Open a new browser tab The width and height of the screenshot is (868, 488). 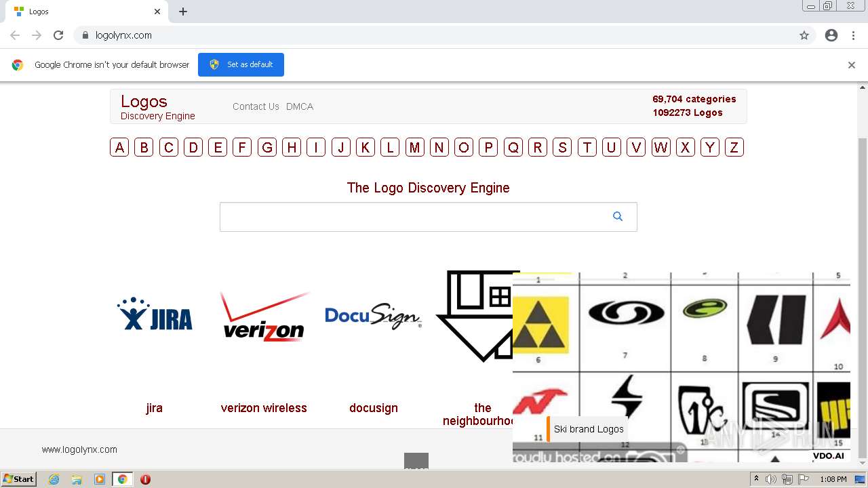pyautogui.click(x=183, y=12)
